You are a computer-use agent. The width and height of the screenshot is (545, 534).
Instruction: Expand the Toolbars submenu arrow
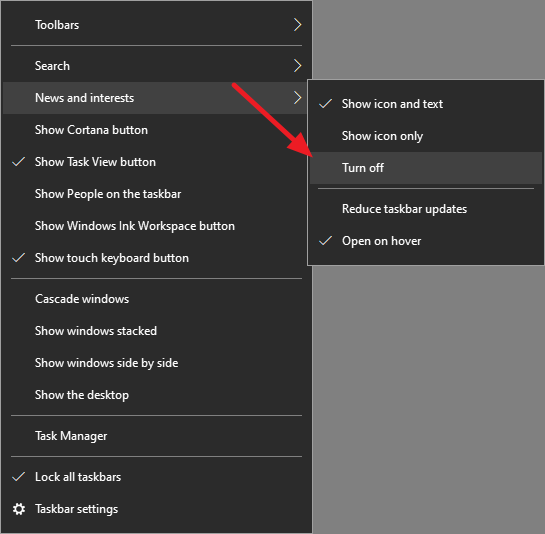pos(297,25)
